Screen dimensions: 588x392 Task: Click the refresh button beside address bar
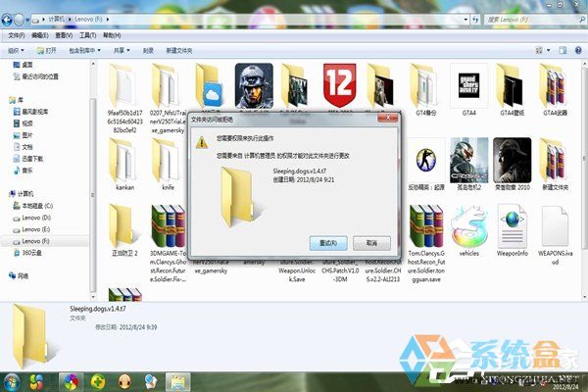[x=475, y=20]
